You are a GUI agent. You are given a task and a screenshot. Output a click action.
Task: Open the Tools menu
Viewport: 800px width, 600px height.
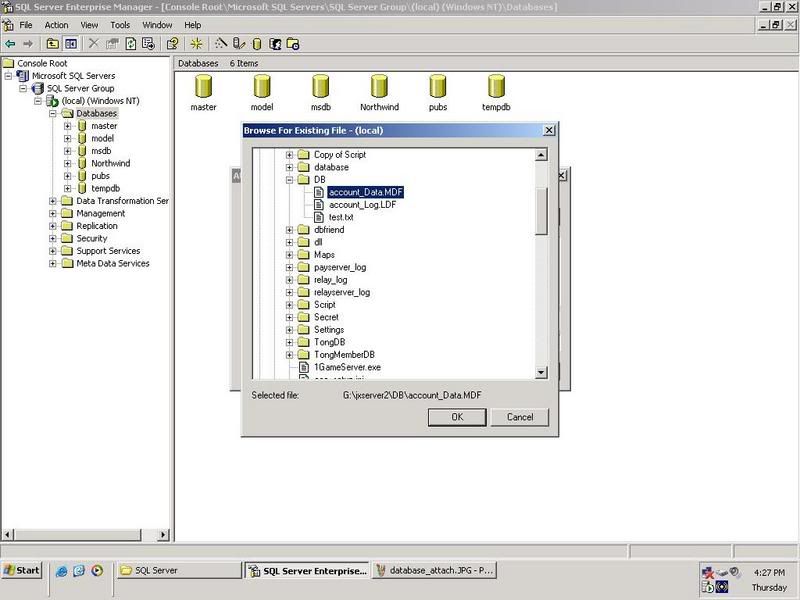[120, 24]
